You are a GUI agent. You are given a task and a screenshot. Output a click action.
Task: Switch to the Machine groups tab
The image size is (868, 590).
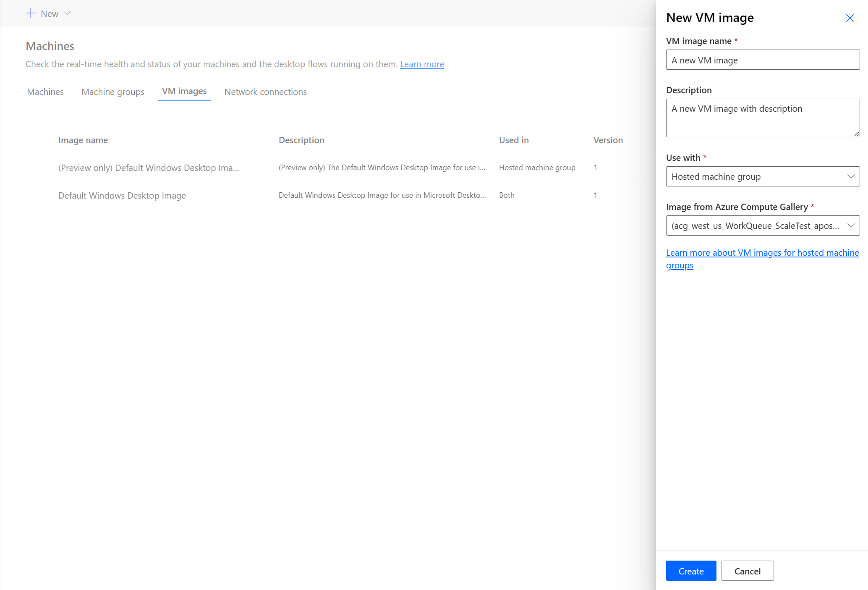click(x=112, y=91)
